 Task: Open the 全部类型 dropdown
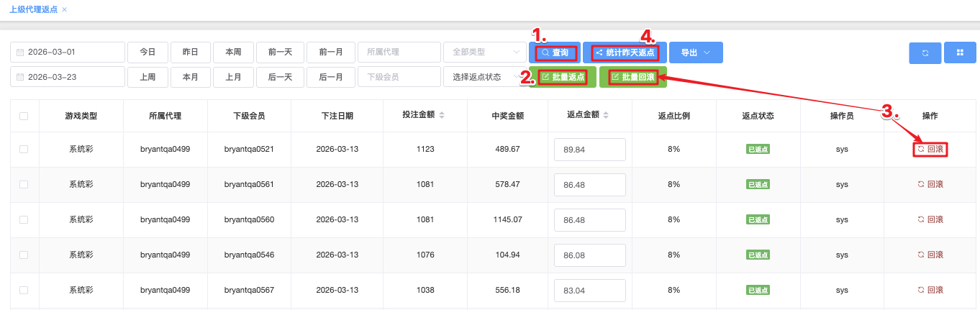point(484,53)
